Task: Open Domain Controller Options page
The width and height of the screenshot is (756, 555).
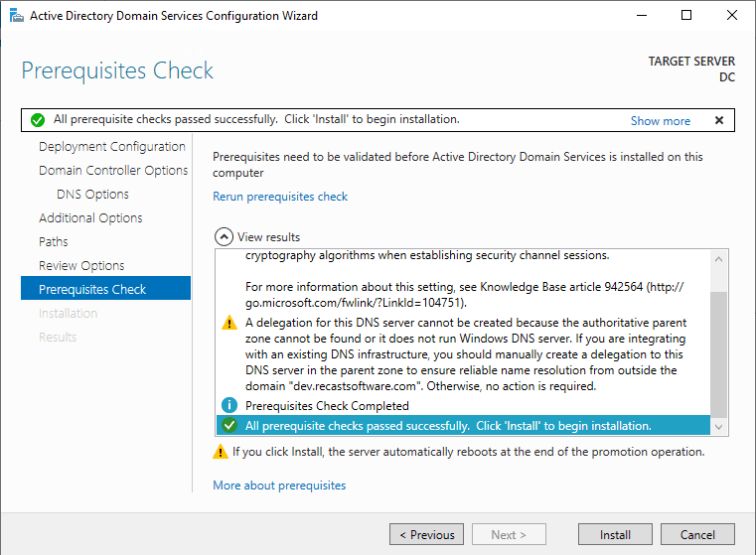Action: point(113,171)
